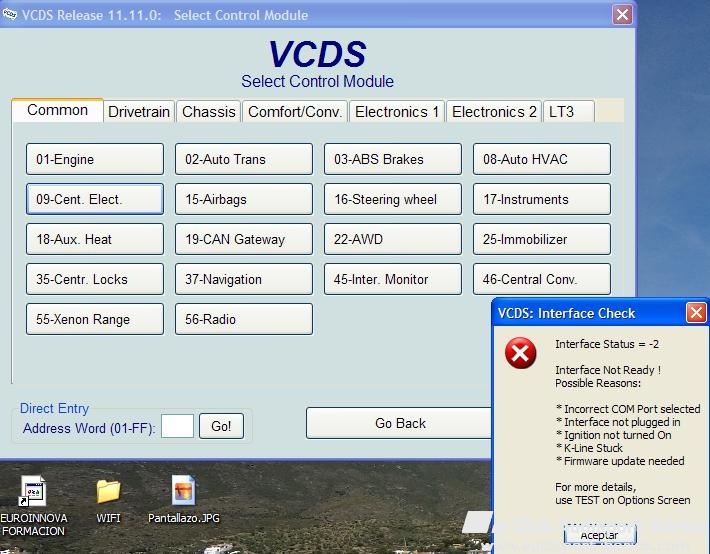Open the 25-Immobilizer module

542,239
